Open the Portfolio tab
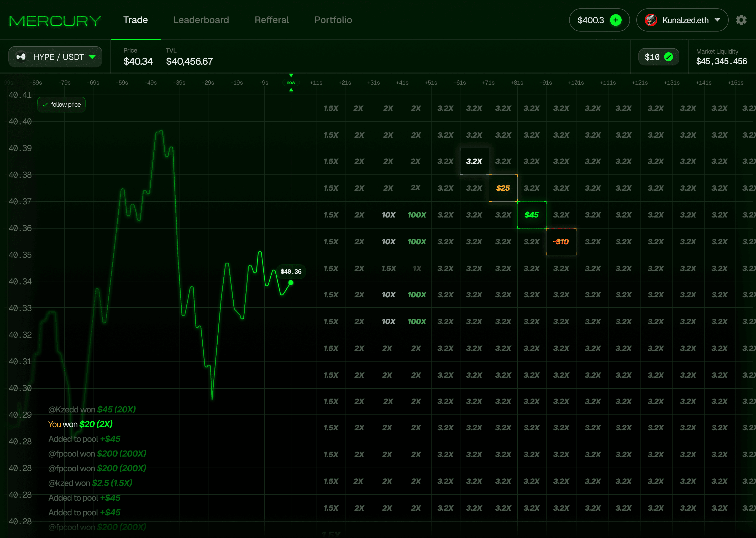This screenshot has height=538, width=756. [x=333, y=20]
